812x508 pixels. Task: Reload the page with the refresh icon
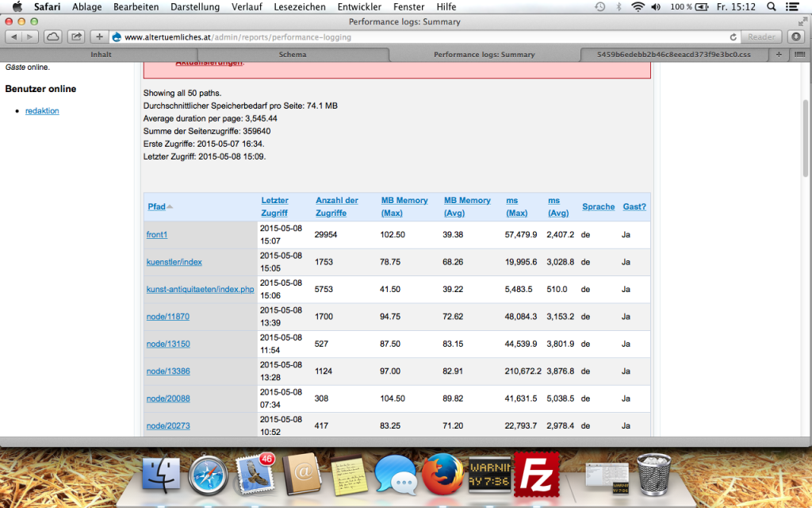733,37
